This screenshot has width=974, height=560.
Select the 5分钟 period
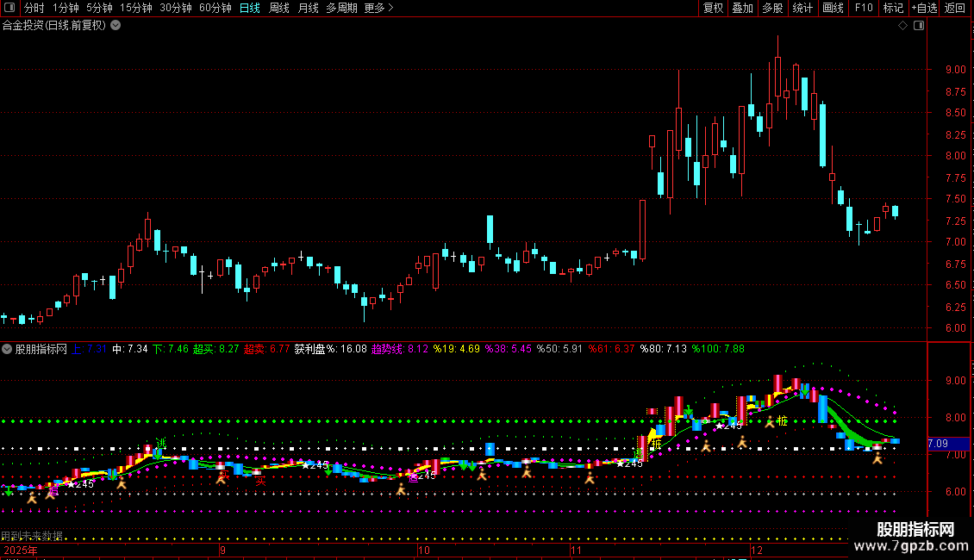pos(99,8)
